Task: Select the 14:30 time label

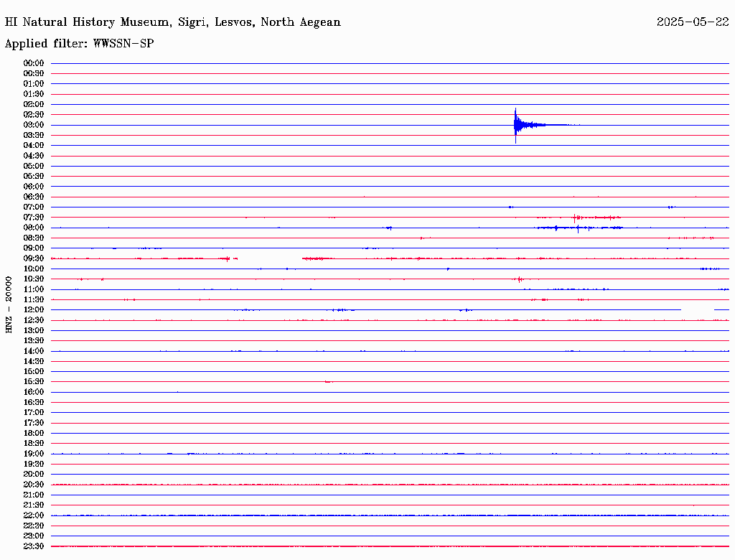Action: tap(34, 362)
